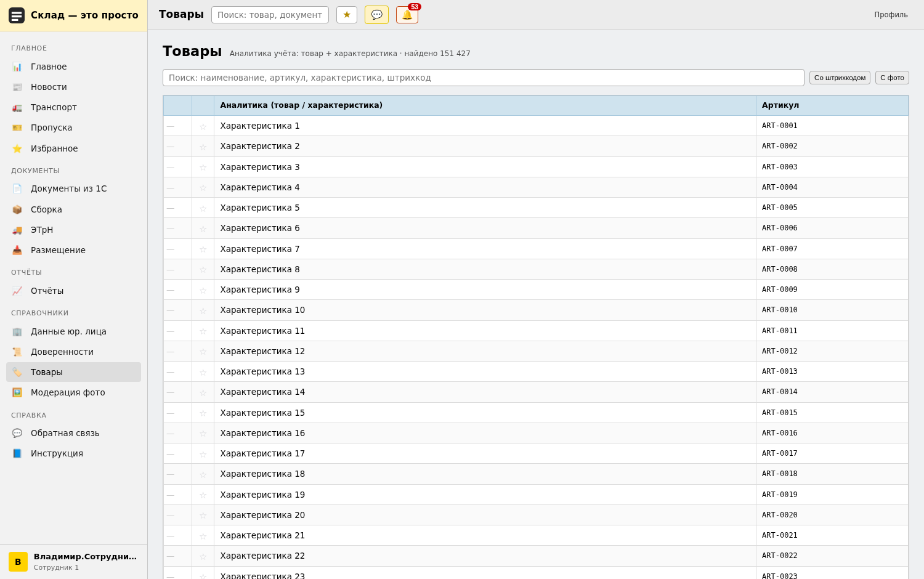Filter products by Со штрихкодом

[840, 78]
